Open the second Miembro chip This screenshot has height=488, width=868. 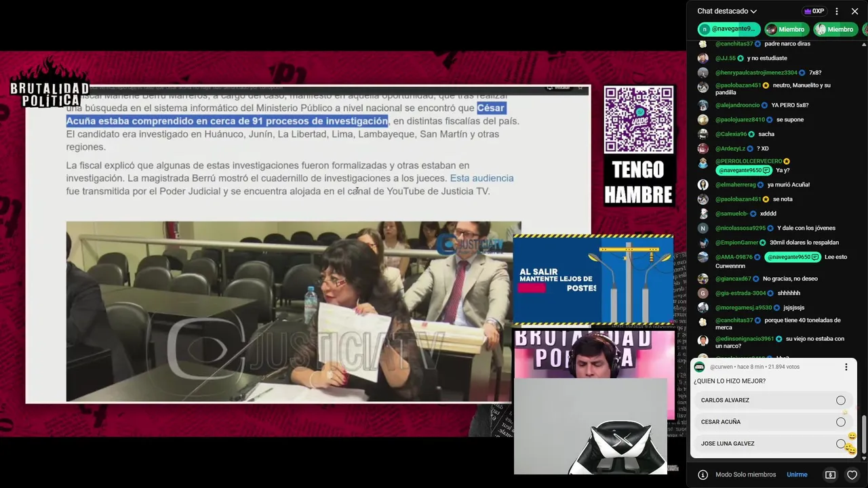point(834,29)
